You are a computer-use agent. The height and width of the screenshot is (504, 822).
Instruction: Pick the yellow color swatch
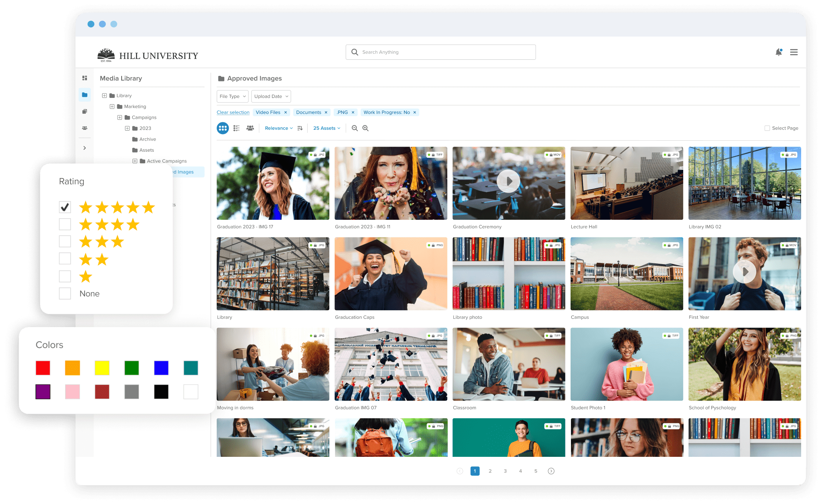[102, 368]
